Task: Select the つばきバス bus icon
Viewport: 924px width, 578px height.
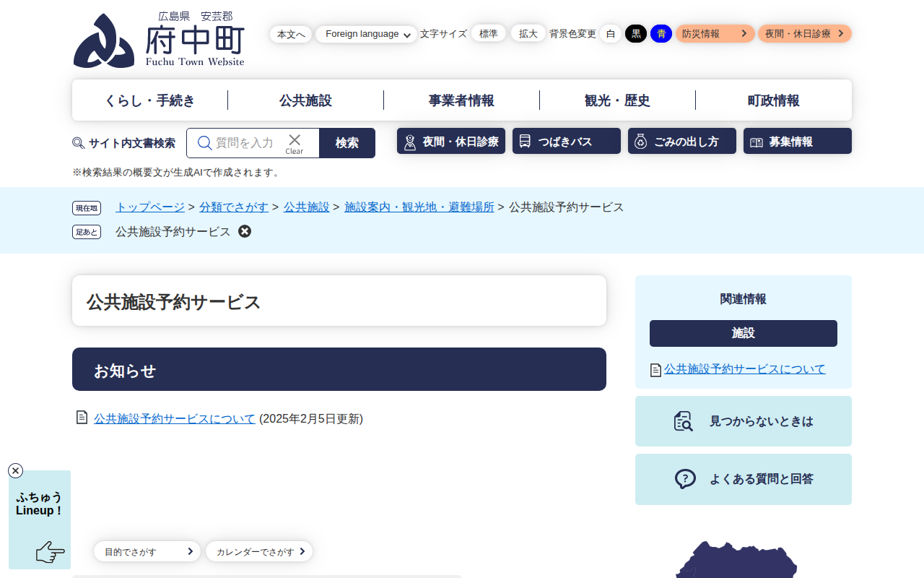Action: tap(526, 140)
